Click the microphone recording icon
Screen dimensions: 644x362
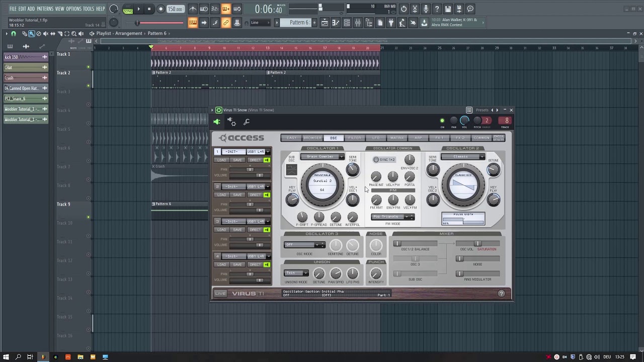[426, 9]
